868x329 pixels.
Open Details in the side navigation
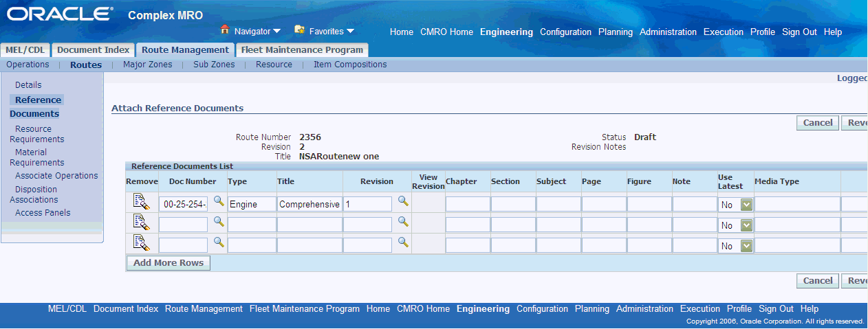pyautogui.click(x=28, y=85)
